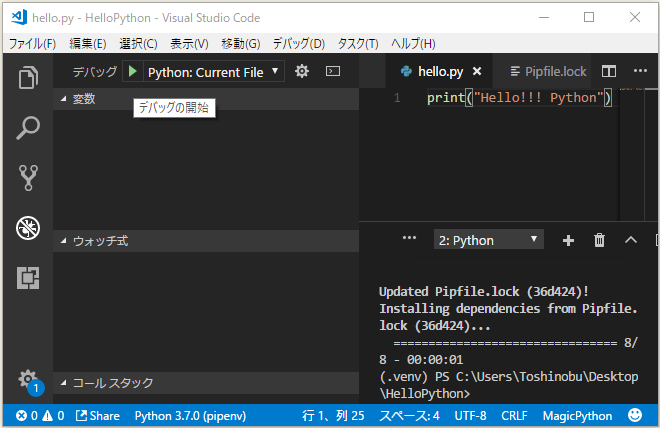Open the Debug view bug icon

(x=28, y=228)
